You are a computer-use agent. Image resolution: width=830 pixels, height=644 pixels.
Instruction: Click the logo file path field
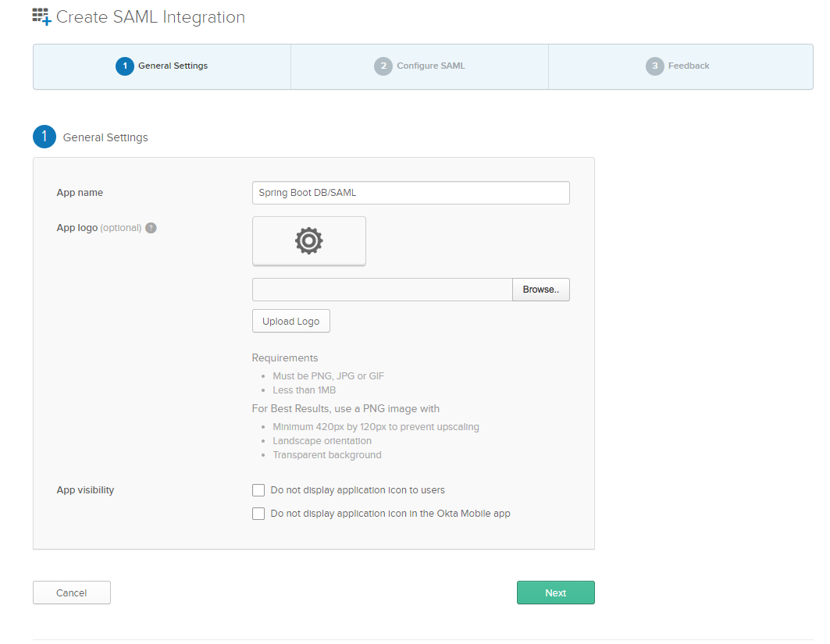pos(382,290)
